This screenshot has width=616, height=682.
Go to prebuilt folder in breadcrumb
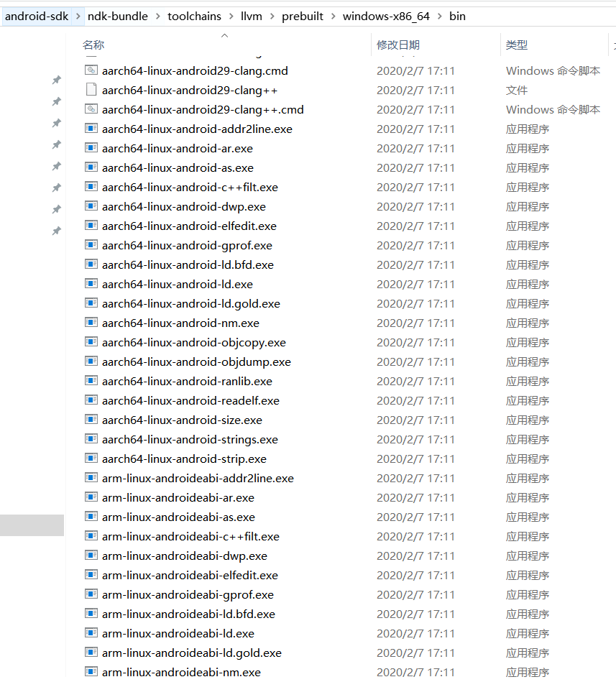click(x=303, y=17)
